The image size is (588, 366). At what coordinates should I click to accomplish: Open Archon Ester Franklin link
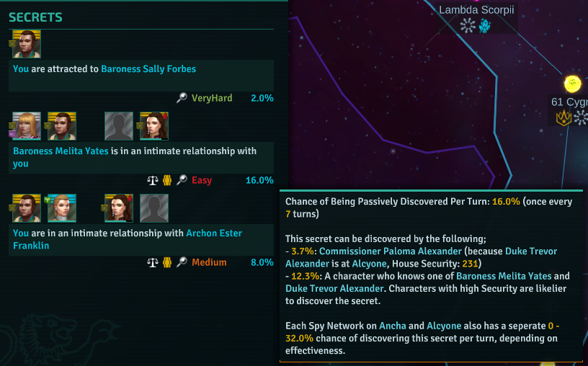point(128,239)
